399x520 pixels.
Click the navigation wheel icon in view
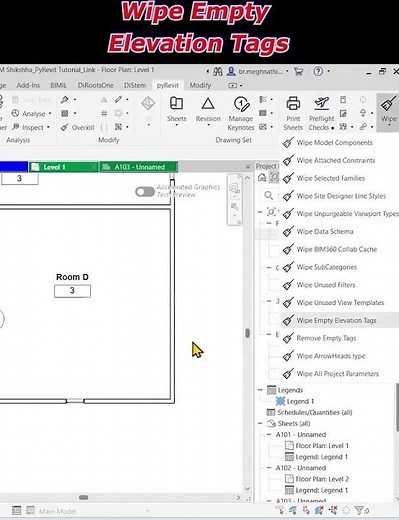point(235,189)
